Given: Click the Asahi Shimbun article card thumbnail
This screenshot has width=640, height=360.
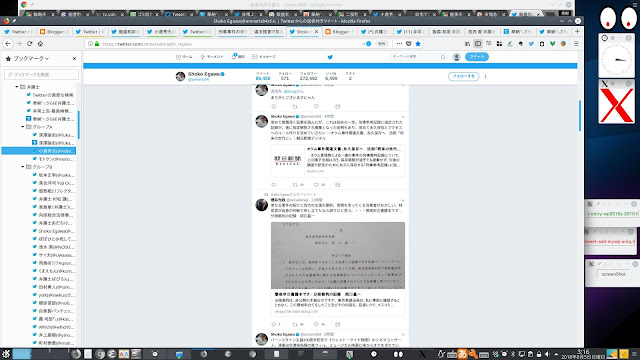Looking at the screenshot, I should pos(287,160).
